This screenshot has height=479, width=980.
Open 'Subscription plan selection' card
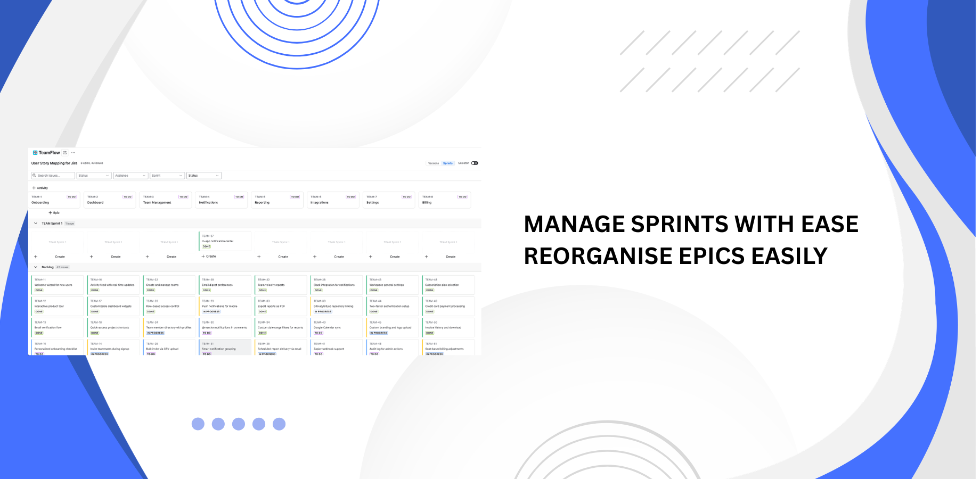click(448, 285)
